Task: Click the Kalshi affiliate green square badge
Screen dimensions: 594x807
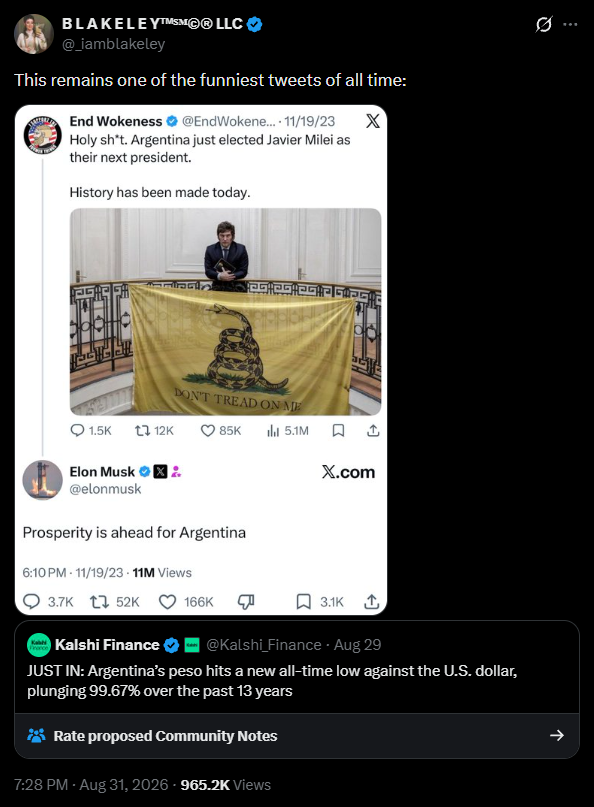Action: [x=192, y=645]
